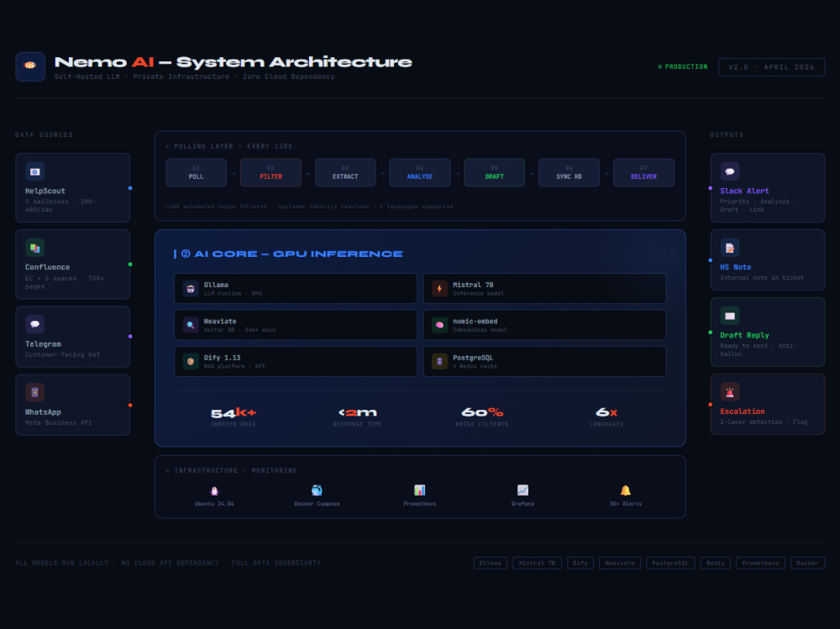Image resolution: width=840 pixels, height=629 pixels.
Task: Click the WhatsApp card title
Action: 43,412
